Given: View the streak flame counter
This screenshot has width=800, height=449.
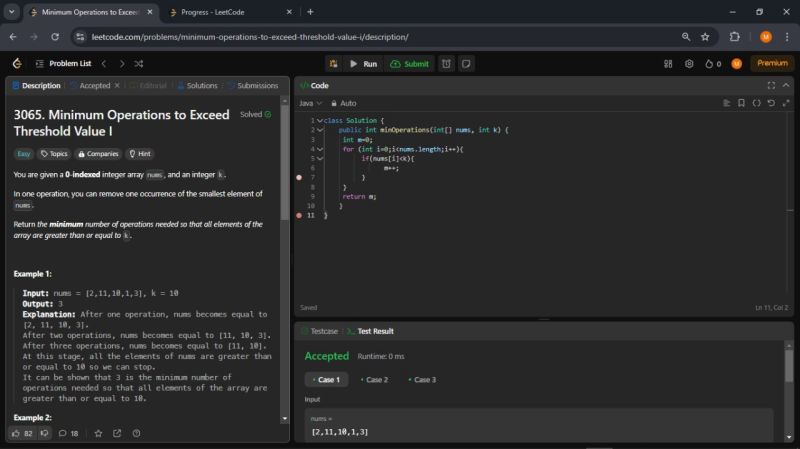Looking at the screenshot, I should point(713,64).
